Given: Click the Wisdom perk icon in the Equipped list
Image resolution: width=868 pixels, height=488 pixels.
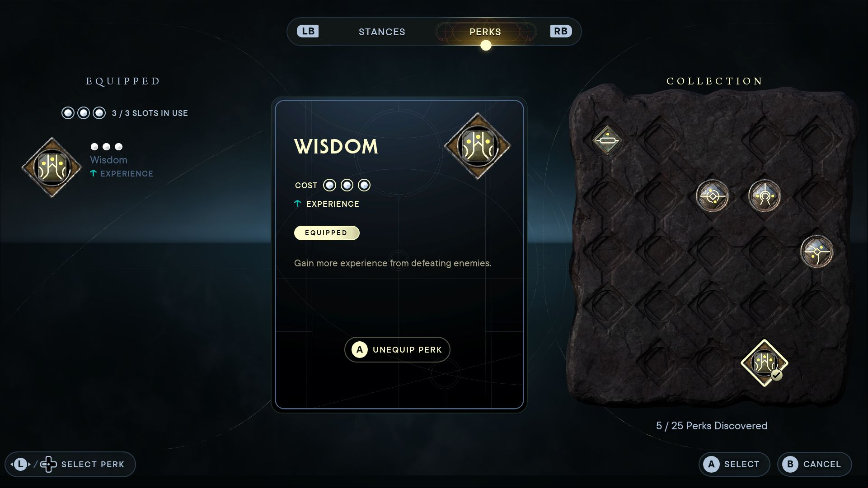Looking at the screenshot, I should point(52,167).
